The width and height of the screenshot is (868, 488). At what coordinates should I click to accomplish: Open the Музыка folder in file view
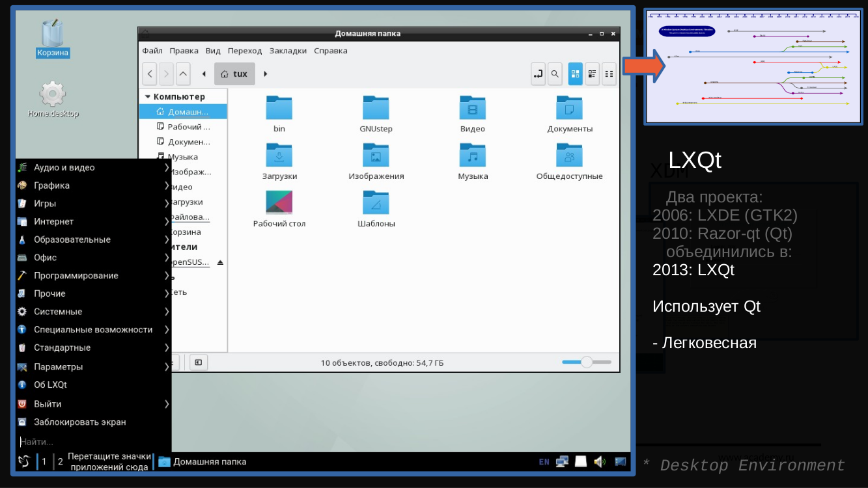coord(473,161)
